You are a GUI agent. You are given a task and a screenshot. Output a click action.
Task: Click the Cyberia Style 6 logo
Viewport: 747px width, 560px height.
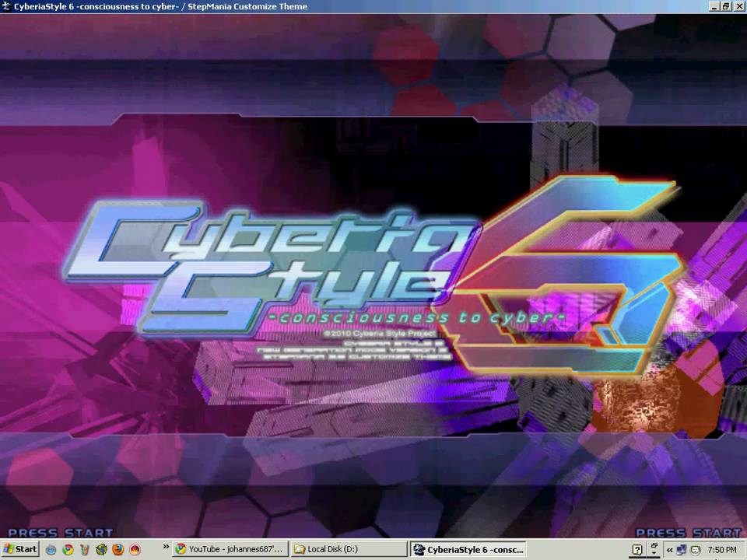click(374, 276)
